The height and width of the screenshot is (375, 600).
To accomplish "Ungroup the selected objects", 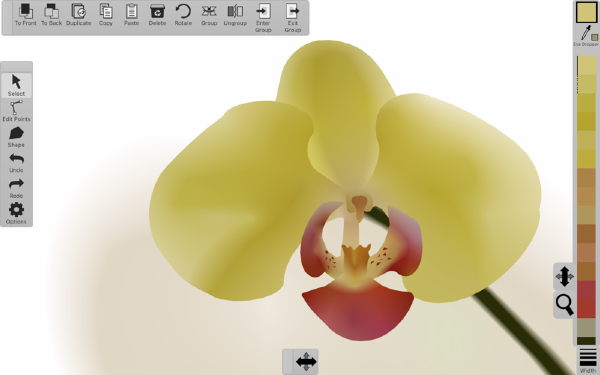I will (x=235, y=15).
